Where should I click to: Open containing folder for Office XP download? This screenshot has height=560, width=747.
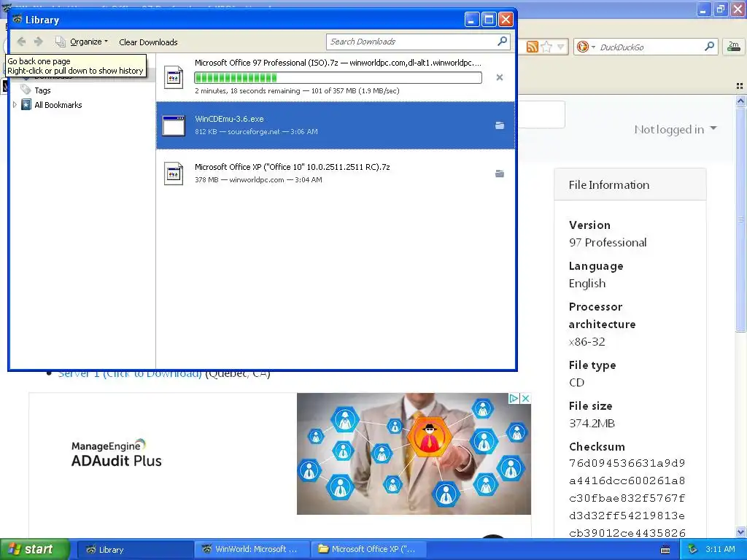pyautogui.click(x=499, y=174)
